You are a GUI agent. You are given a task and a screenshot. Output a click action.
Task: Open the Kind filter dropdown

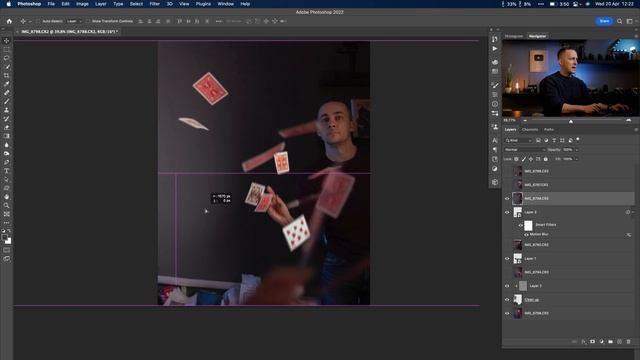tap(519, 140)
